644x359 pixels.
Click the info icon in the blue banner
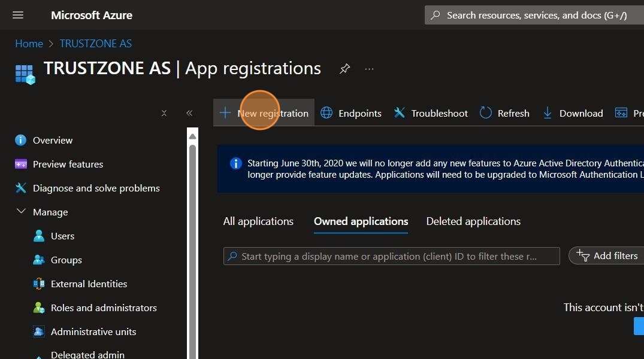[x=236, y=163]
